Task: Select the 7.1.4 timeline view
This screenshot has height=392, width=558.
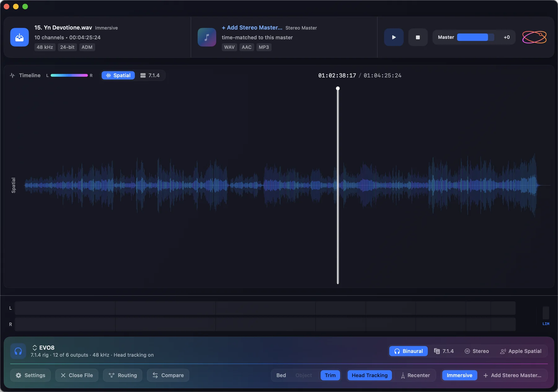Action: [150, 75]
